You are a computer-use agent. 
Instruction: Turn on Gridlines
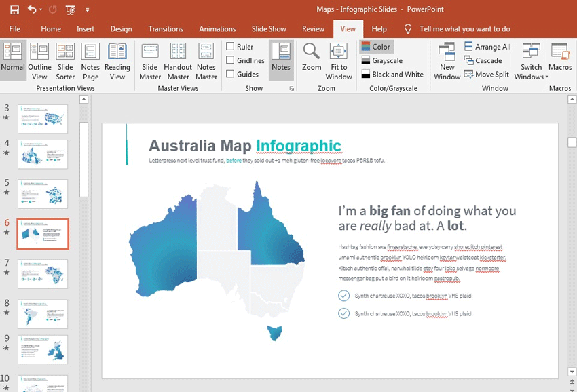[x=231, y=59]
